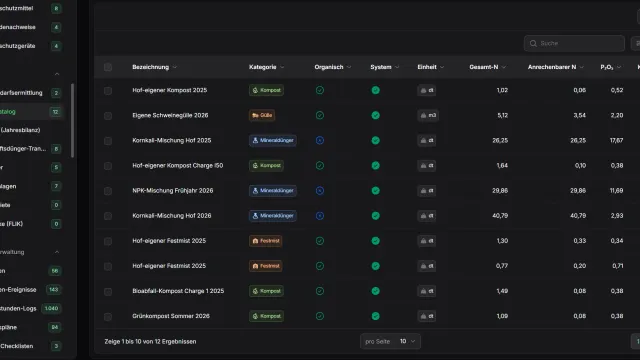Click Mineraldünger badge for Kornkali-Mischung Hof 2025
640x360 pixels.
(x=273, y=140)
